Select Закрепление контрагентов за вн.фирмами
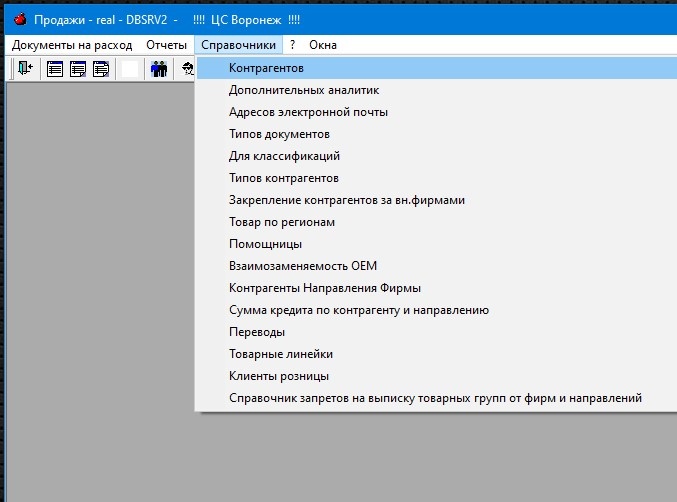The image size is (677, 502). pos(437,200)
